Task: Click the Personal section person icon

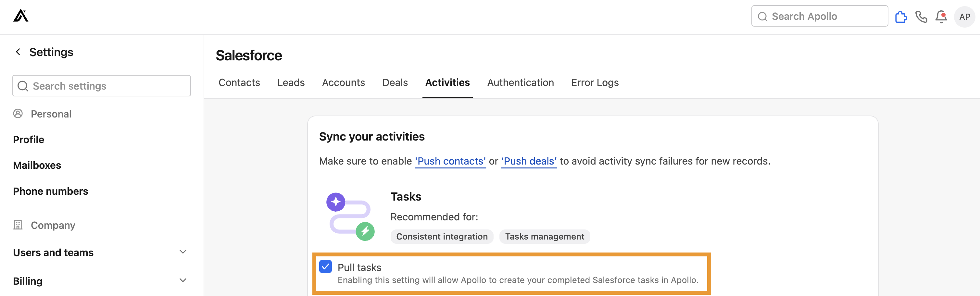Action: pyautogui.click(x=18, y=113)
